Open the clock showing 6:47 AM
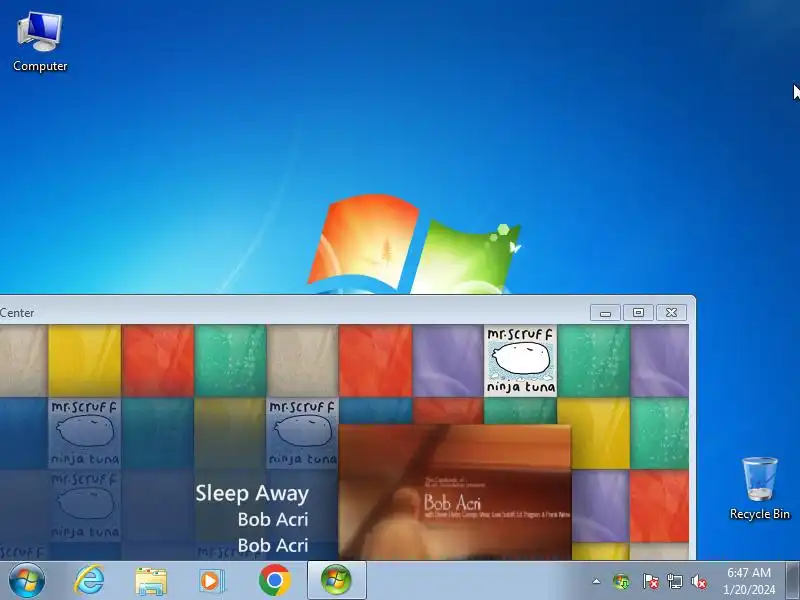Screen dimensions: 800x600 pyautogui.click(x=748, y=581)
